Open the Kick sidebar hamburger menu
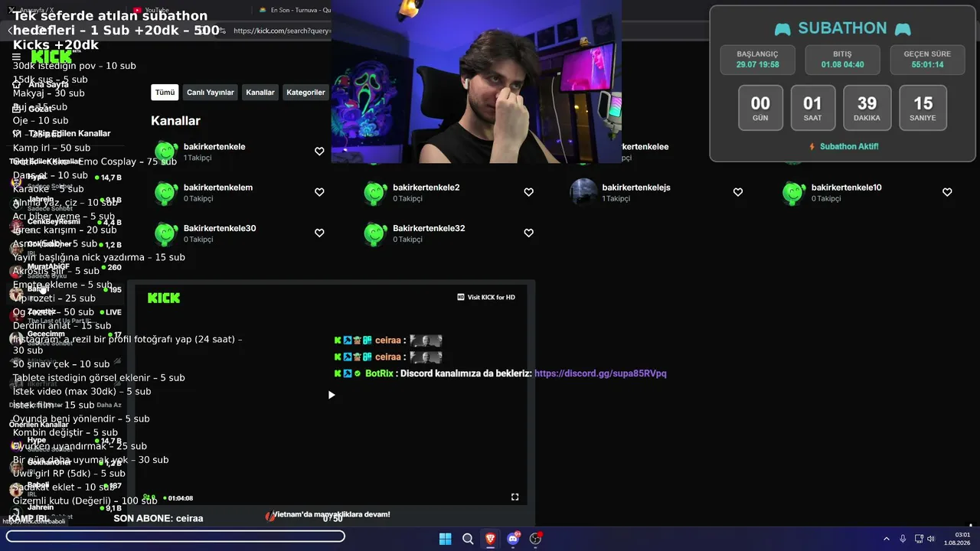This screenshot has height=551, width=980. point(16,57)
